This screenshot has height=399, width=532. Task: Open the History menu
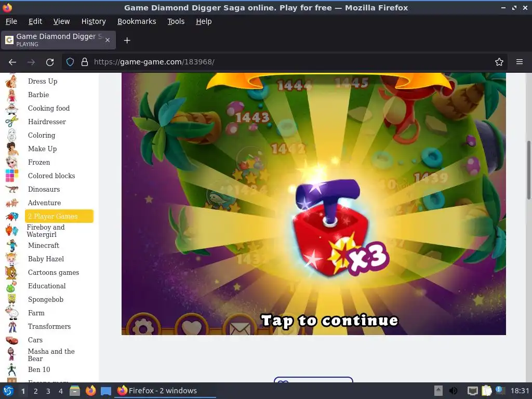click(94, 21)
